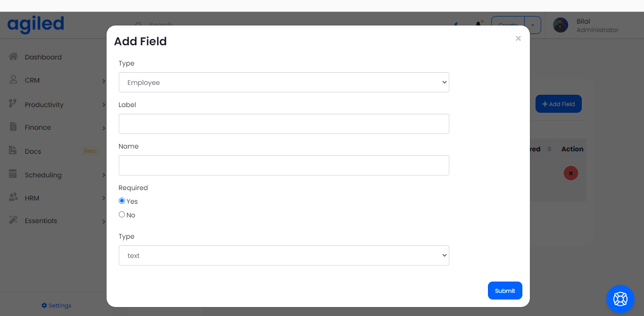
Task: Open the Docs menu item
Action: click(33, 151)
